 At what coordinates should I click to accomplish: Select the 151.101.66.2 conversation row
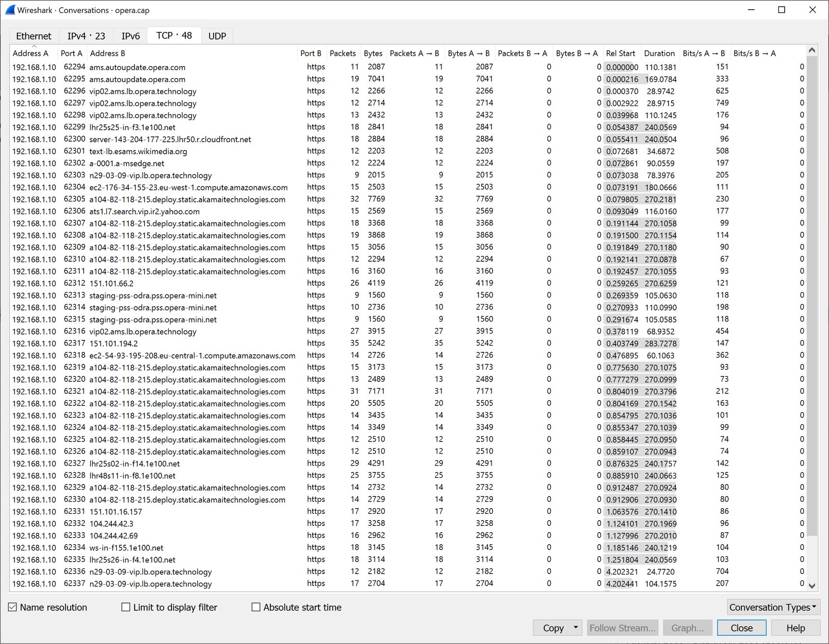click(x=408, y=283)
